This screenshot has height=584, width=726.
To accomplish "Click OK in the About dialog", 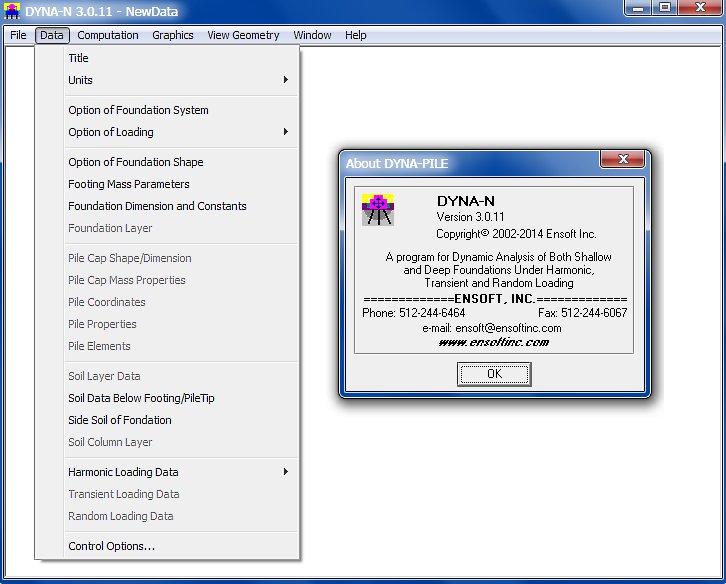I will pos(494,374).
